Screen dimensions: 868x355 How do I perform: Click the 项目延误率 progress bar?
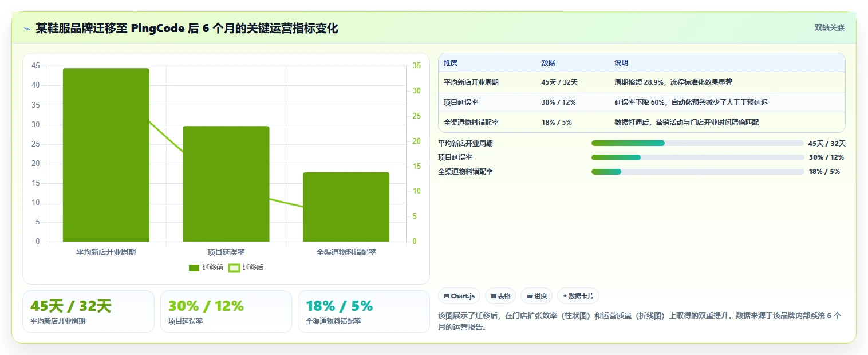pyautogui.click(x=698, y=157)
